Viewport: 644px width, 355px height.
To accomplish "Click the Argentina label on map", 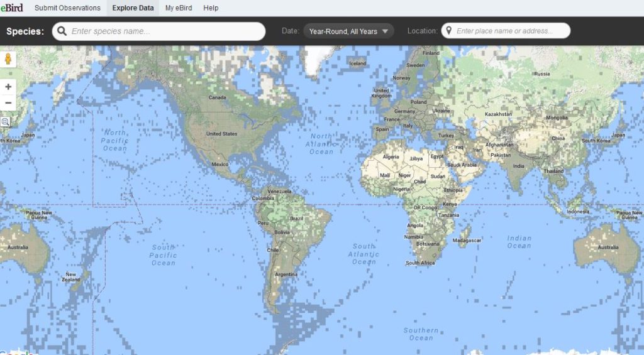I will point(286,274).
